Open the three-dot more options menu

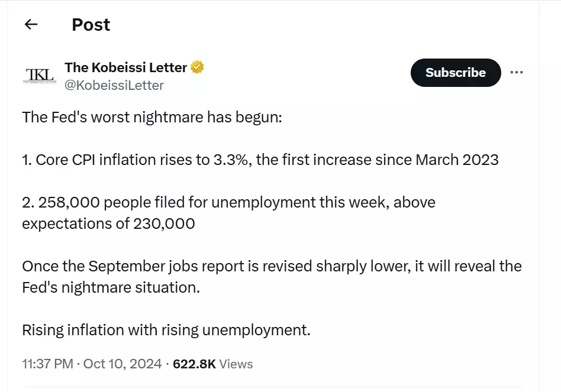point(517,73)
